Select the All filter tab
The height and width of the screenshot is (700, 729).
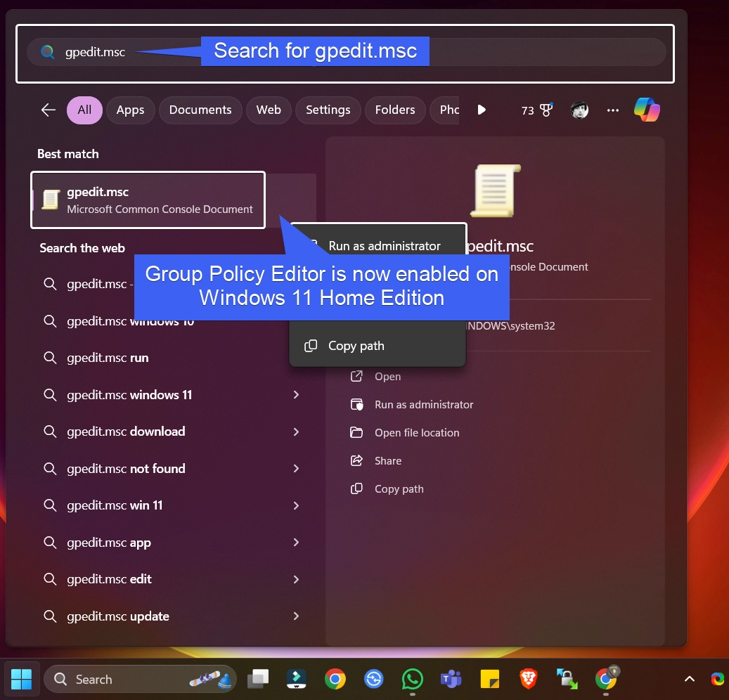pyautogui.click(x=84, y=110)
